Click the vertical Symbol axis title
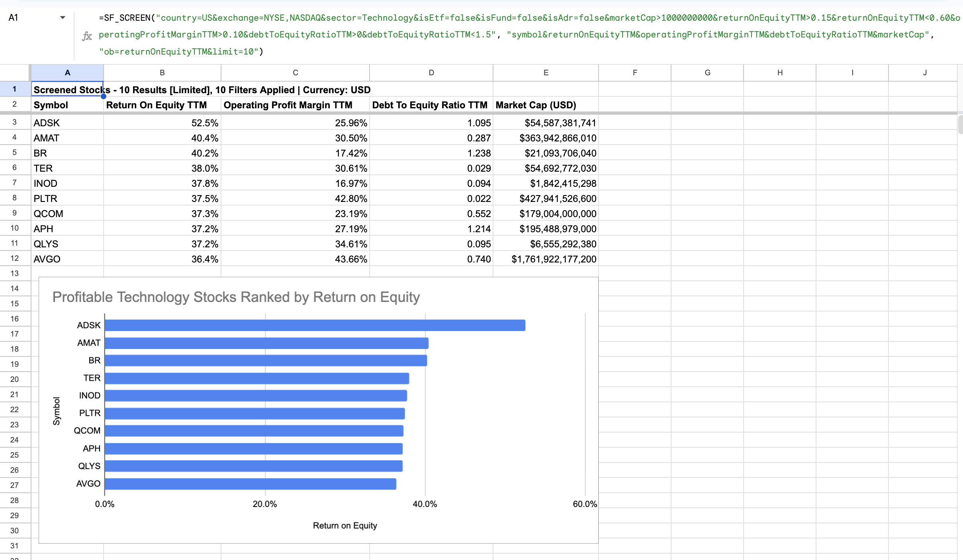This screenshot has width=963, height=560. 57,411
